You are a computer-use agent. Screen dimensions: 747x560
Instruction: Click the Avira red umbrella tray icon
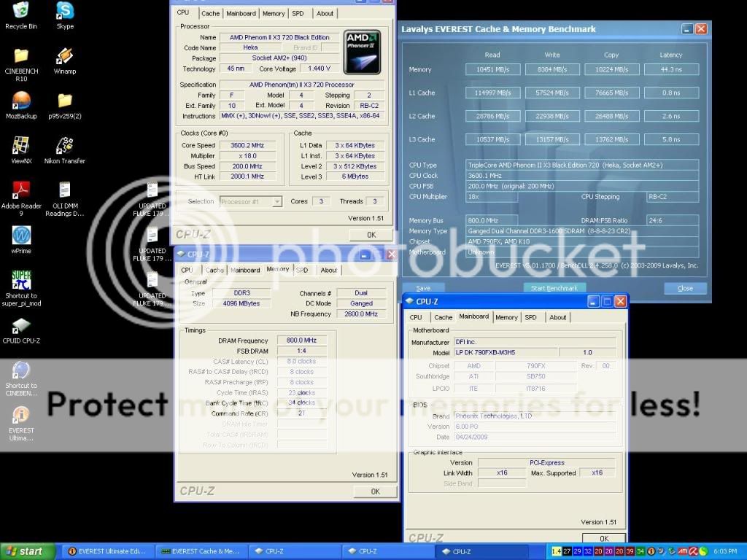(693, 551)
